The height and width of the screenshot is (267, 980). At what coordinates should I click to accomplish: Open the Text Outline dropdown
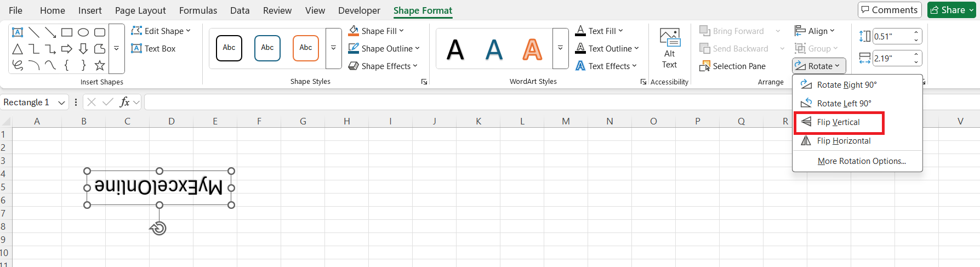coord(607,49)
